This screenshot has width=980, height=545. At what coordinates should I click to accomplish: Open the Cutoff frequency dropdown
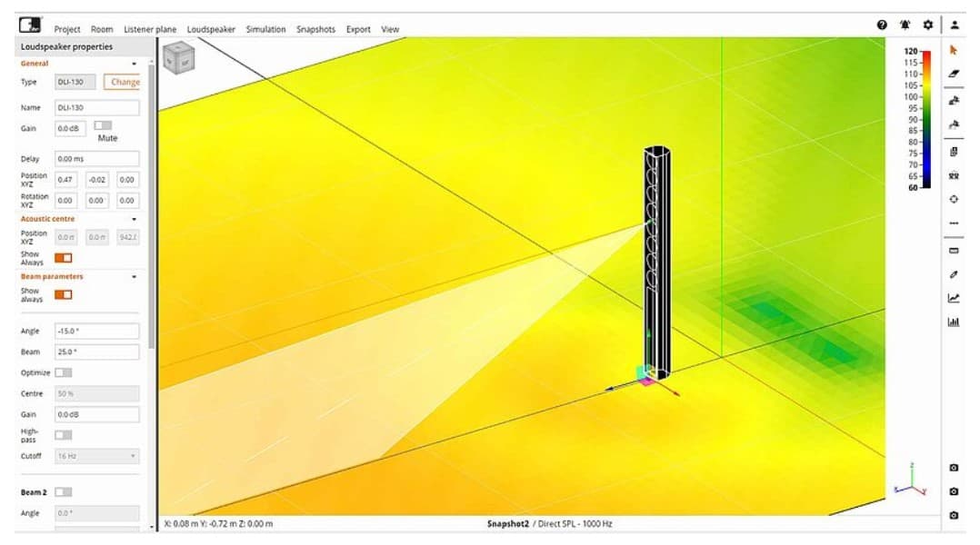point(96,456)
